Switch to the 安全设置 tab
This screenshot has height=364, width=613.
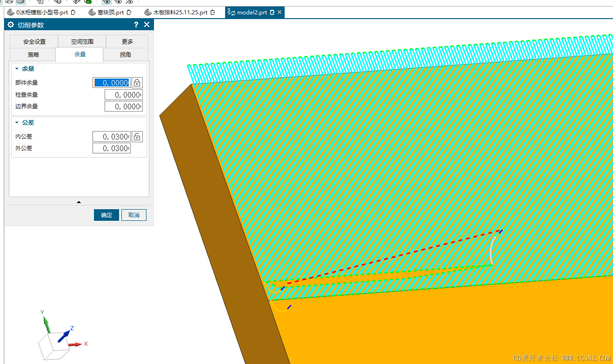point(34,42)
